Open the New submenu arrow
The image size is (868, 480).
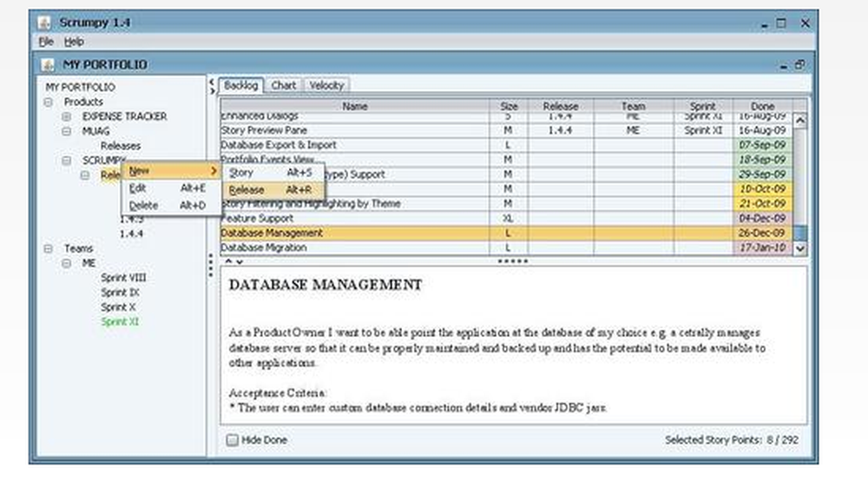click(214, 171)
